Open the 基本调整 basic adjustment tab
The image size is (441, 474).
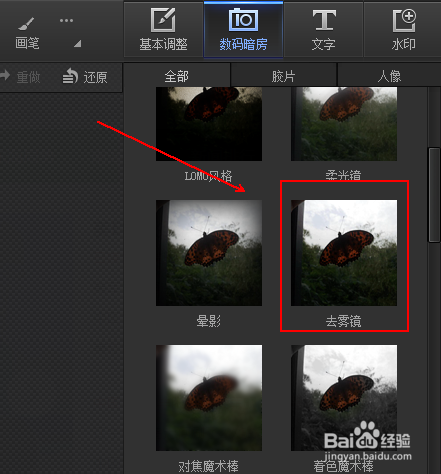pyautogui.click(x=163, y=29)
